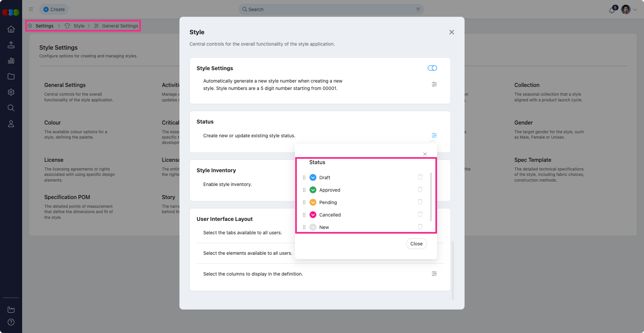Screen dimensions: 644x333
Task: Expand the user profile menu chevron
Action: point(635,10)
